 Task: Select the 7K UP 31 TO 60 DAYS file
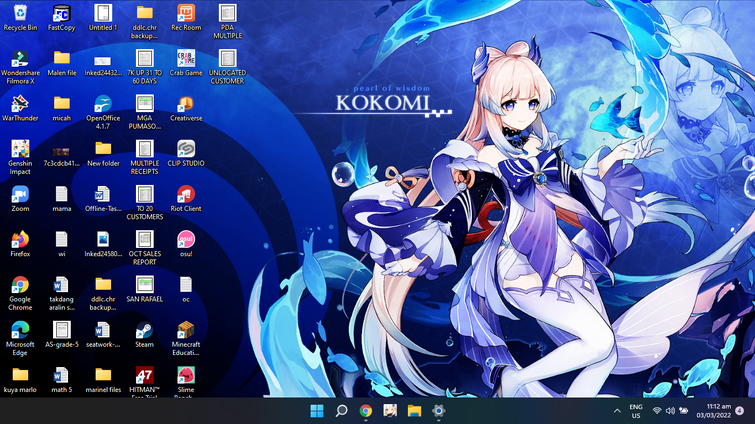[x=144, y=67]
